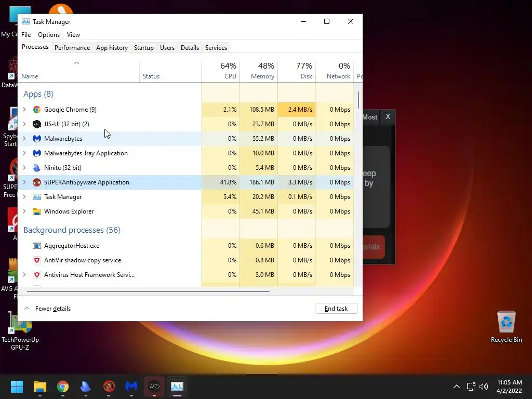Switch to the Performance tab
This screenshot has width=532, height=399.
72,48
